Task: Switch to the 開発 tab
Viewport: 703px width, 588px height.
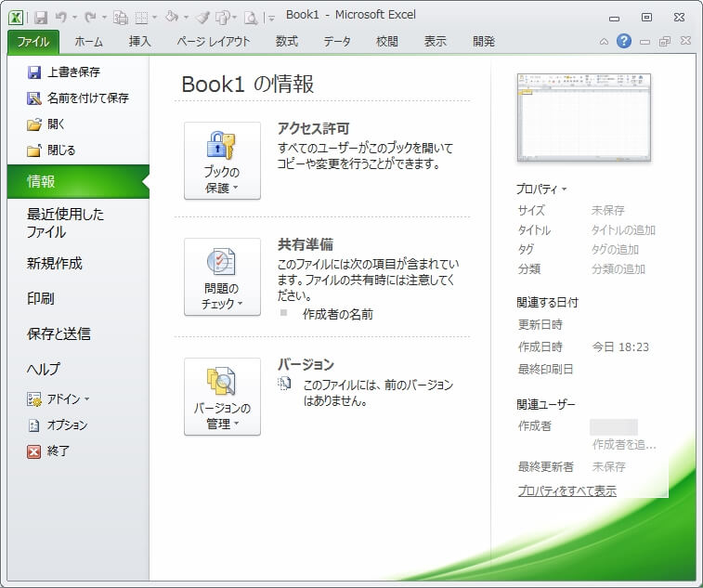Action: (x=484, y=42)
